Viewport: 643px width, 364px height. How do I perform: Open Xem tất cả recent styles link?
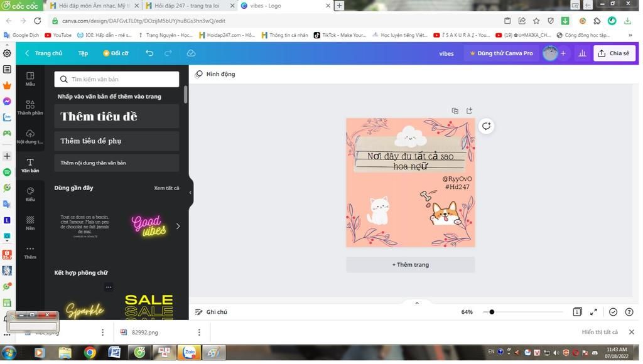[x=166, y=188]
